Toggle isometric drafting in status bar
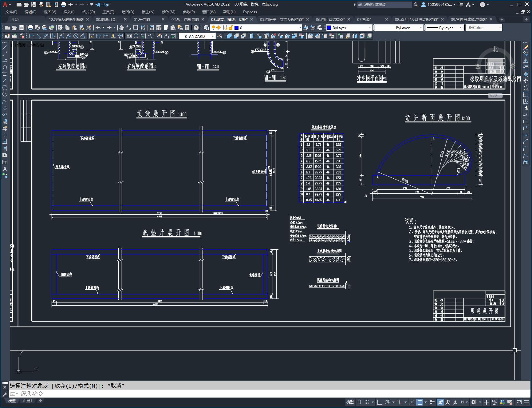The image size is (532, 408). pos(400,402)
